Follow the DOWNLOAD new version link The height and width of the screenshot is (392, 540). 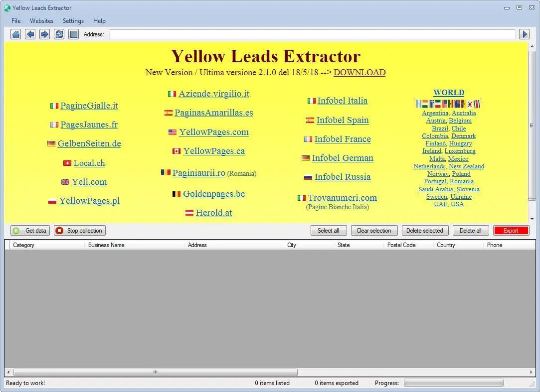click(359, 72)
